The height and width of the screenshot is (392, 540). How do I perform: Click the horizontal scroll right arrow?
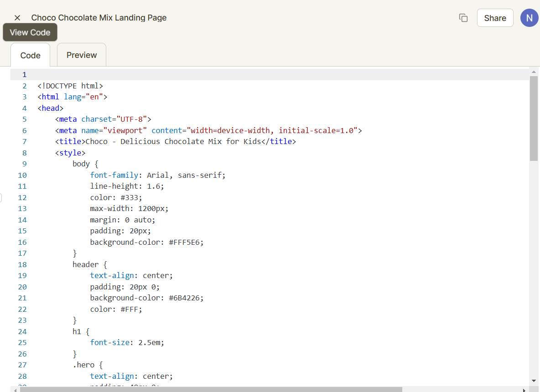pos(524,390)
